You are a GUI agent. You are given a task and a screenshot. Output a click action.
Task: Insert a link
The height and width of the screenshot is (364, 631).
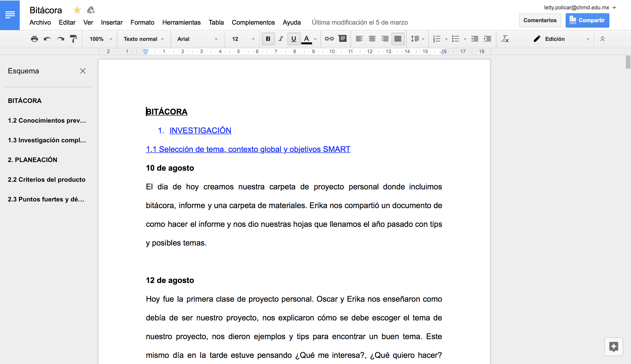pyautogui.click(x=329, y=39)
